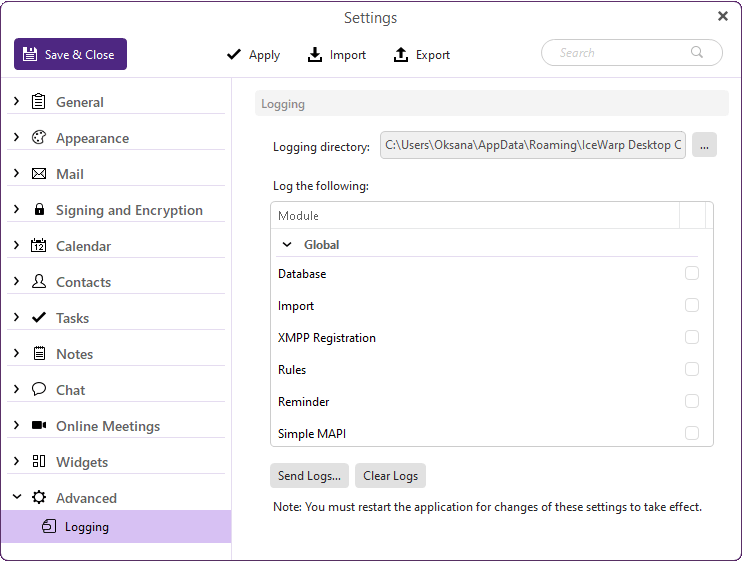The image size is (744, 561).
Task: Enable the Database logging checkbox
Action: pos(691,273)
